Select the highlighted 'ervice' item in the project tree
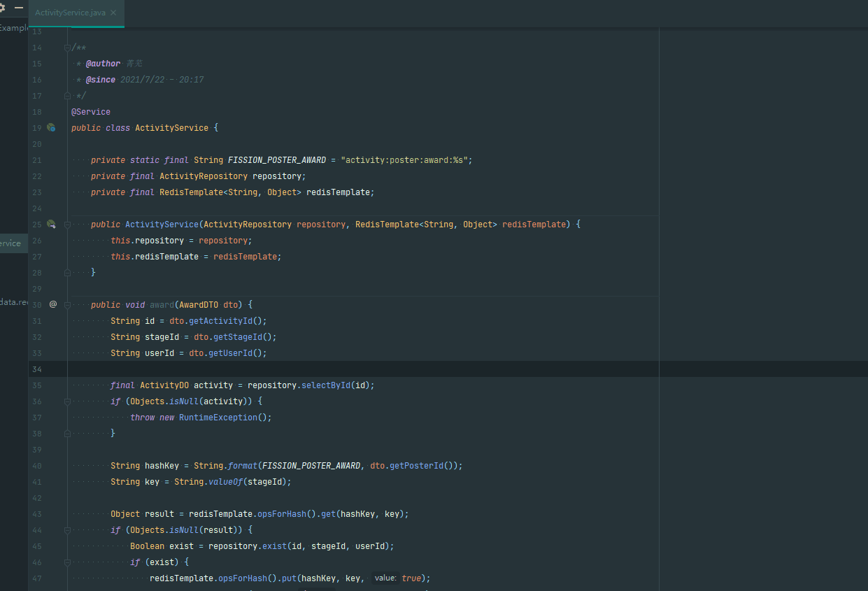 point(14,243)
